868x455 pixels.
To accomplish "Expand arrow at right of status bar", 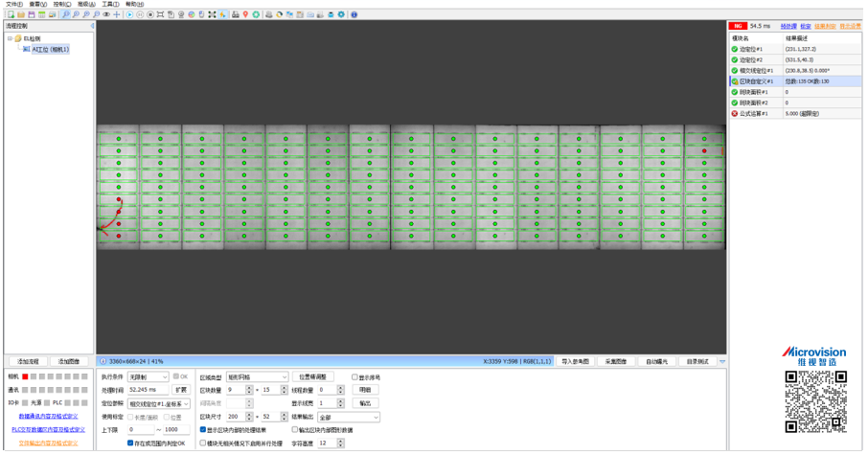I will (722, 361).
